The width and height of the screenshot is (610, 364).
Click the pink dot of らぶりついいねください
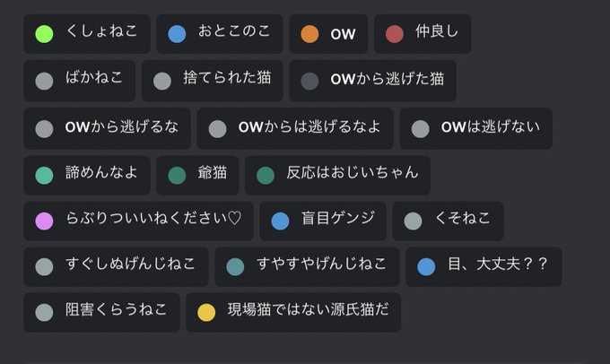(x=44, y=221)
